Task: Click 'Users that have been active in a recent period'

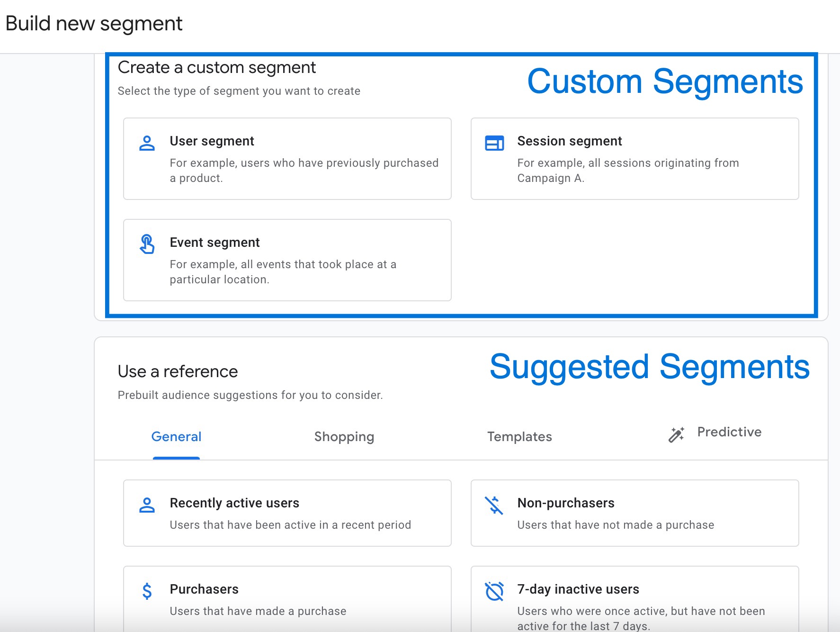Action: pyautogui.click(x=290, y=525)
